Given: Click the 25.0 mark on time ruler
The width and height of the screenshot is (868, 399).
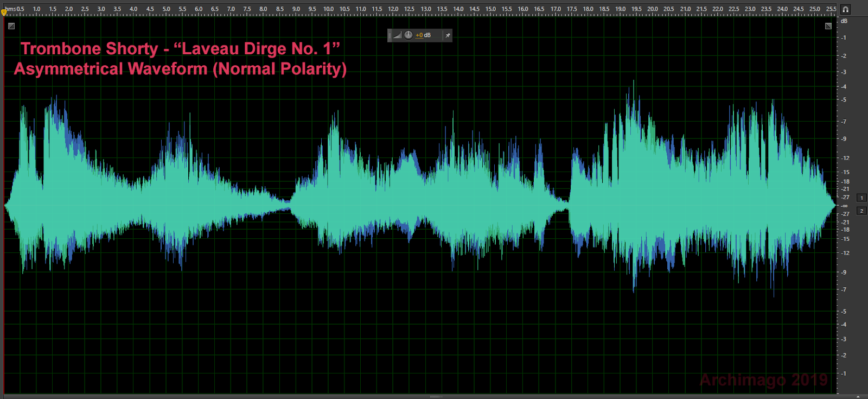Looking at the screenshot, I should point(815,9).
